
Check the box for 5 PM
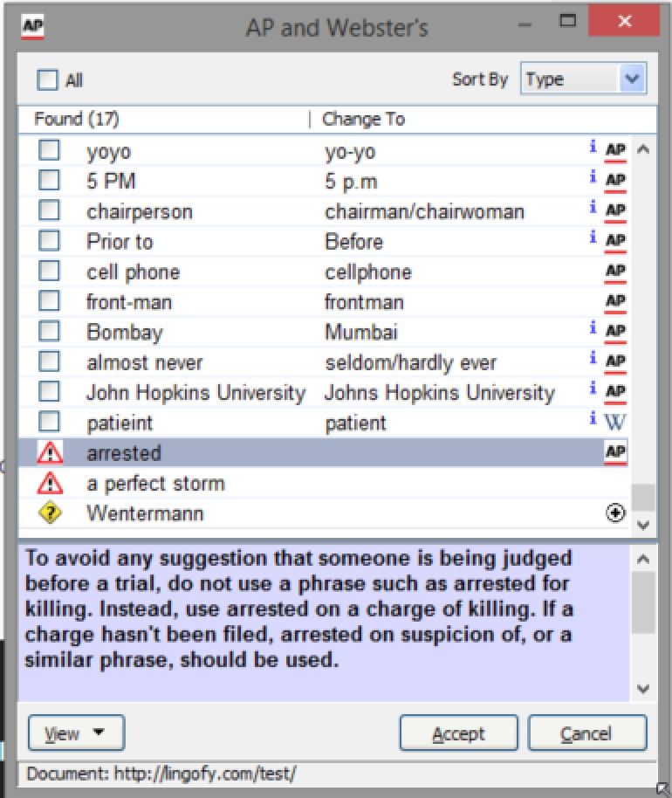(x=49, y=180)
